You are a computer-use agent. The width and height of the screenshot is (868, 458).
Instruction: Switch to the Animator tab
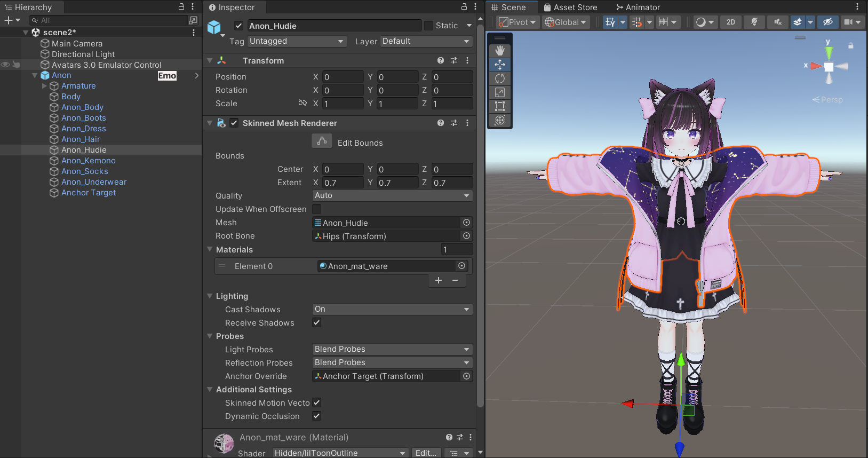point(638,7)
